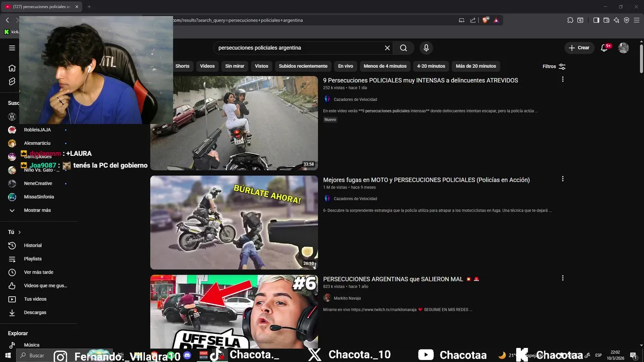Select Más de 20 minutos chip
Viewport: 644px width, 362px height.
pyautogui.click(x=476, y=66)
